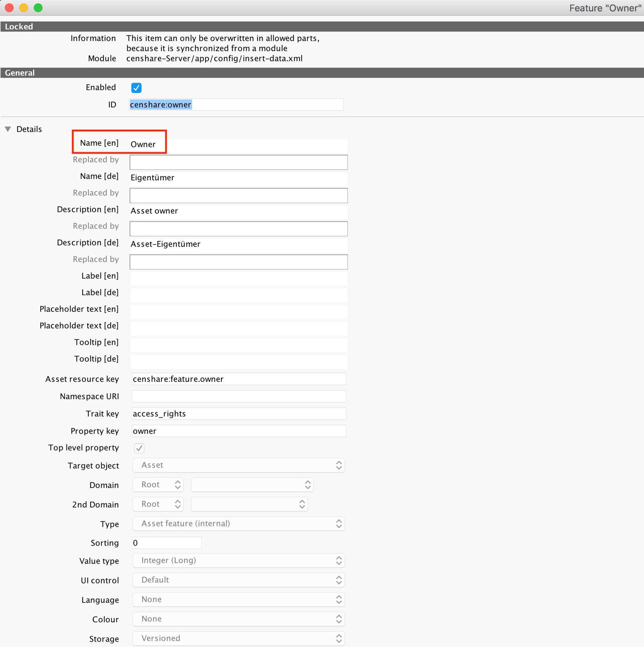Open the Language dropdown
This screenshot has width=644, height=647.
point(238,600)
